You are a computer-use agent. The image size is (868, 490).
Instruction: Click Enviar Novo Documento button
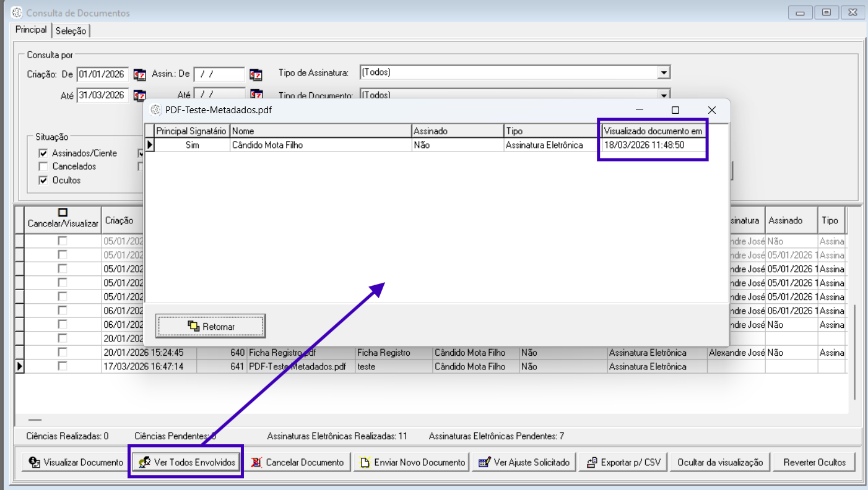pos(412,462)
